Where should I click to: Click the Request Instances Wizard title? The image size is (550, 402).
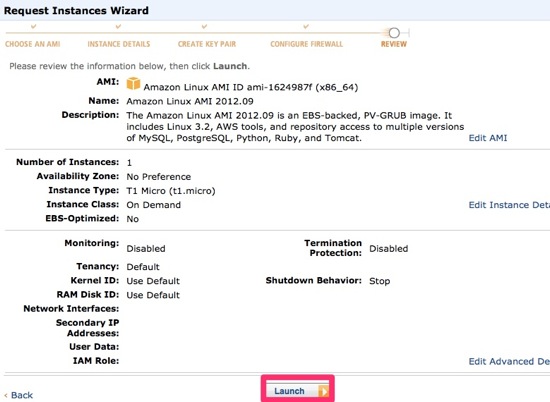(76, 11)
